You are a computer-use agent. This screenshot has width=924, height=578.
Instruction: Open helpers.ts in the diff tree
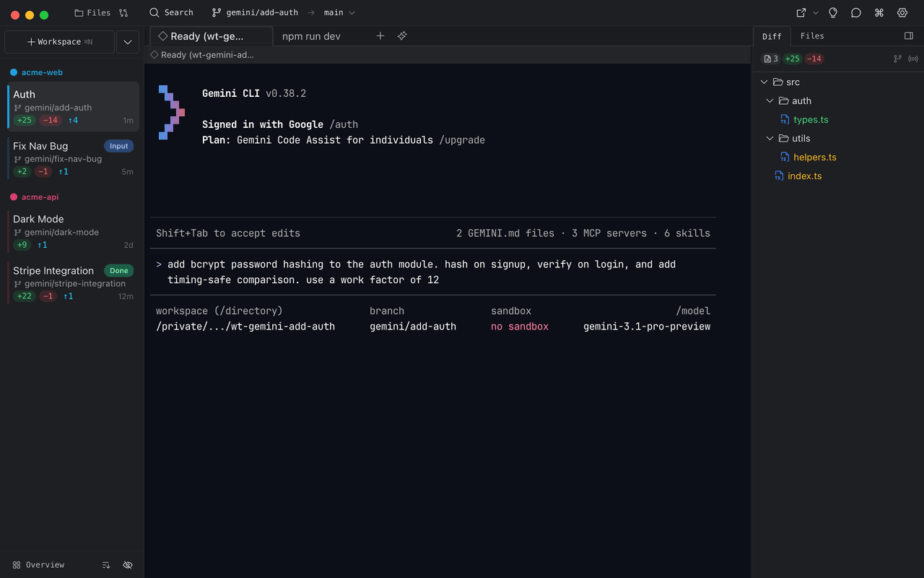[815, 158]
